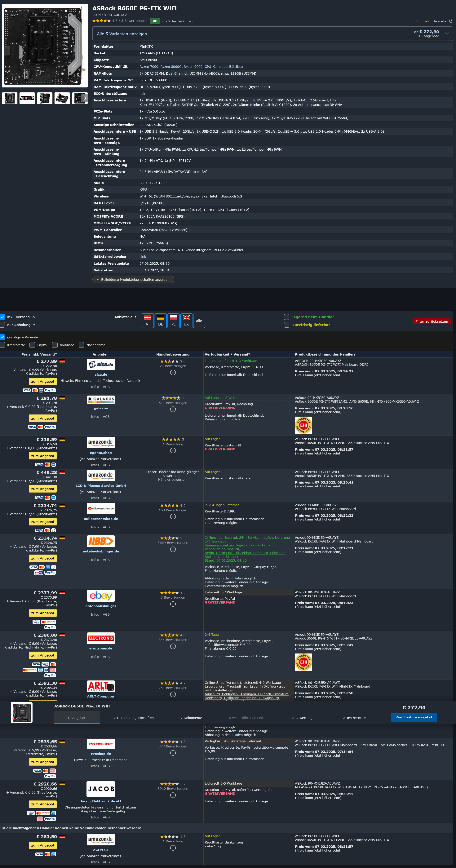Switch to 3 Testberichte tab
Image resolution: width=456 pixels, height=868 pixels.
click(354, 718)
